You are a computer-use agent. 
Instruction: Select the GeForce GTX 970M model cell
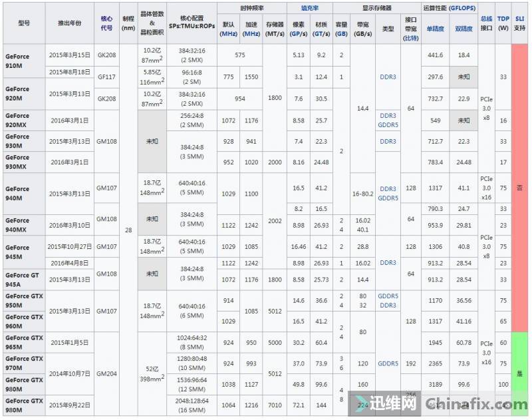coord(24,363)
